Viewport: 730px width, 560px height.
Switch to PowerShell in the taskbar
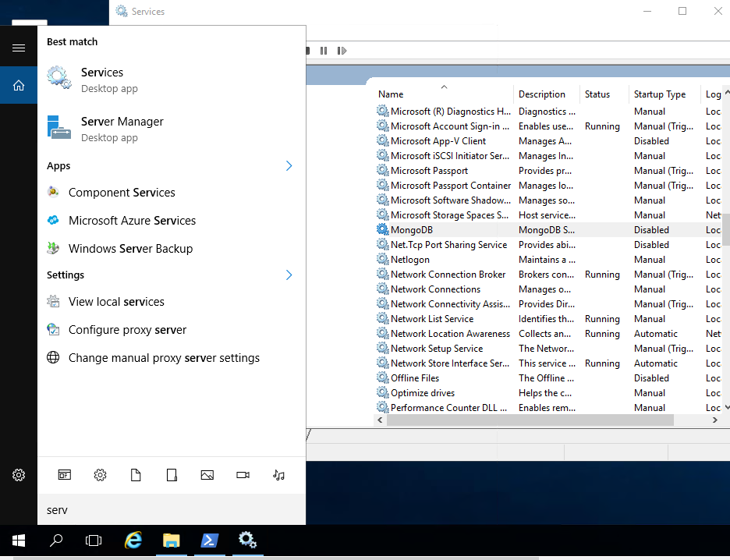coord(210,541)
